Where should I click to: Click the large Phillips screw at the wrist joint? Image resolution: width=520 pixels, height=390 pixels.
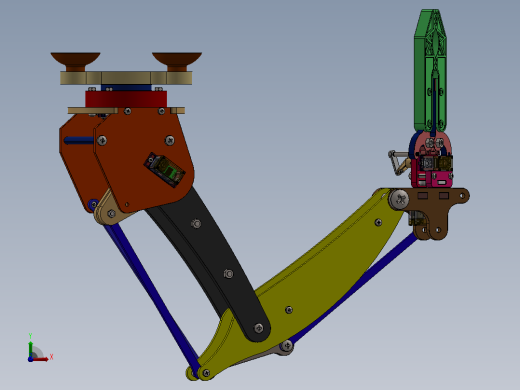click(x=400, y=200)
